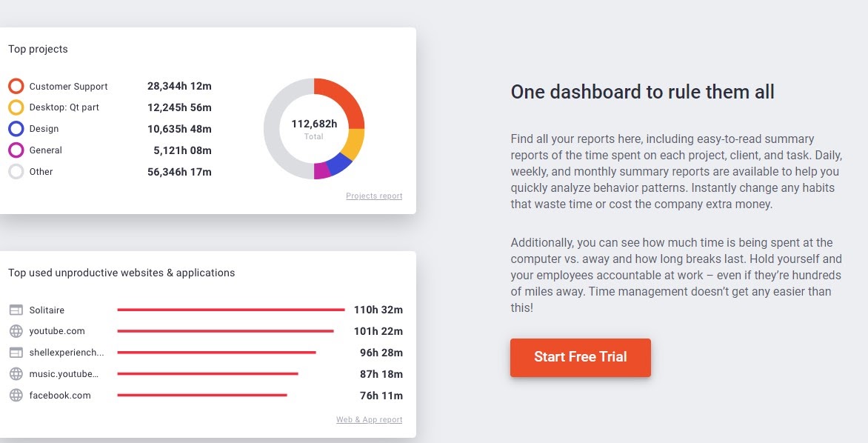Click the music.youtube... globe icon
868x443 pixels.
point(16,374)
